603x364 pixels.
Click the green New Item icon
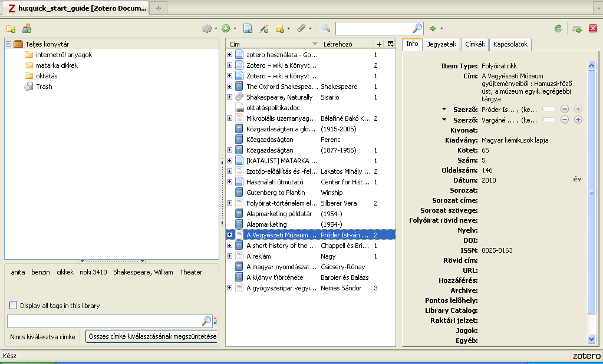226,28
